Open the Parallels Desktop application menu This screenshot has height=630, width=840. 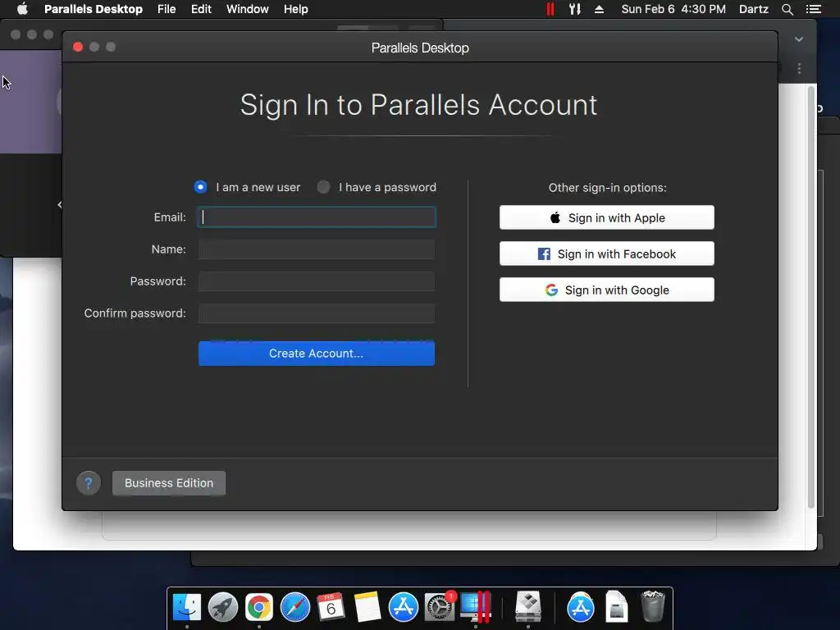[x=94, y=9]
